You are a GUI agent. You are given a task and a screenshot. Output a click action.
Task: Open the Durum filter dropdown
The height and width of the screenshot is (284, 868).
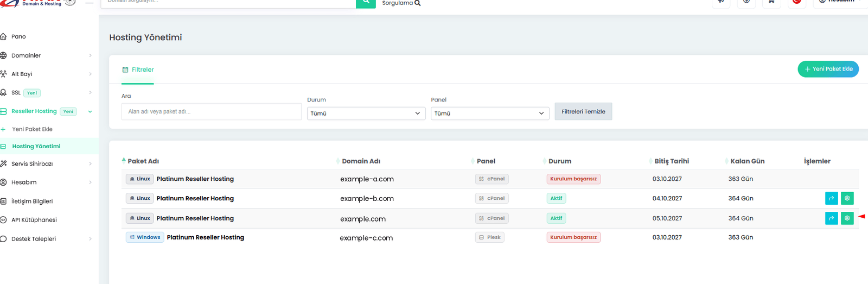366,113
